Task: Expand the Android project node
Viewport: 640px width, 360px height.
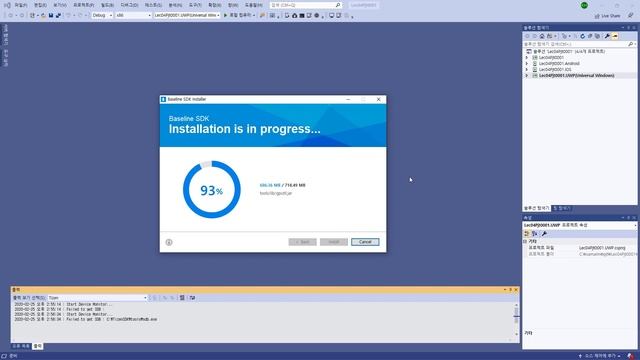Action: [x=527, y=64]
